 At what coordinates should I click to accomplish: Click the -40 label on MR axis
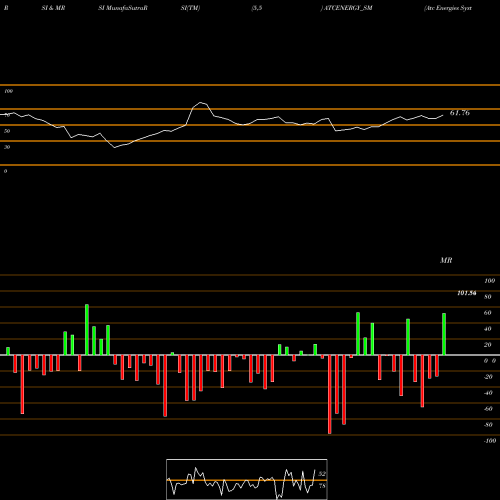pos(488,393)
